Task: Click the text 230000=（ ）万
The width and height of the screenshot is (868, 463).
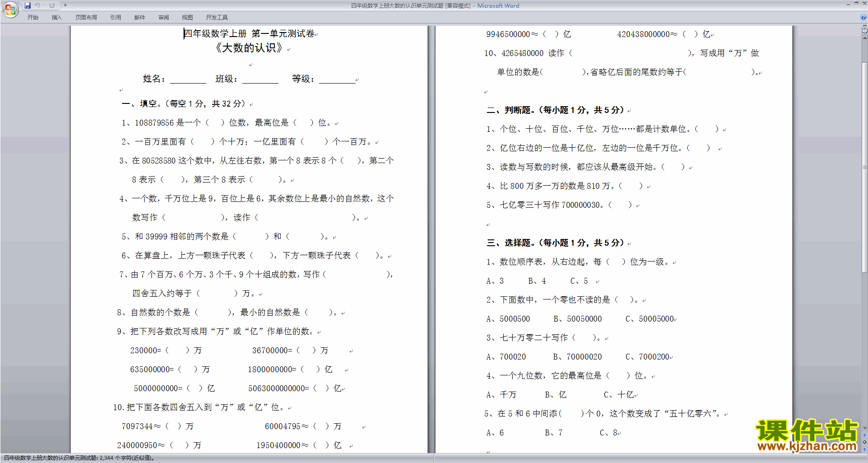Action: pos(166,351)
